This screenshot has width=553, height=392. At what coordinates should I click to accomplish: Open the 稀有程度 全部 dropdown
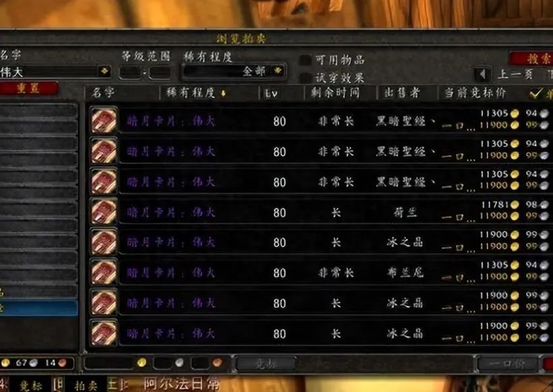(234, 72)
